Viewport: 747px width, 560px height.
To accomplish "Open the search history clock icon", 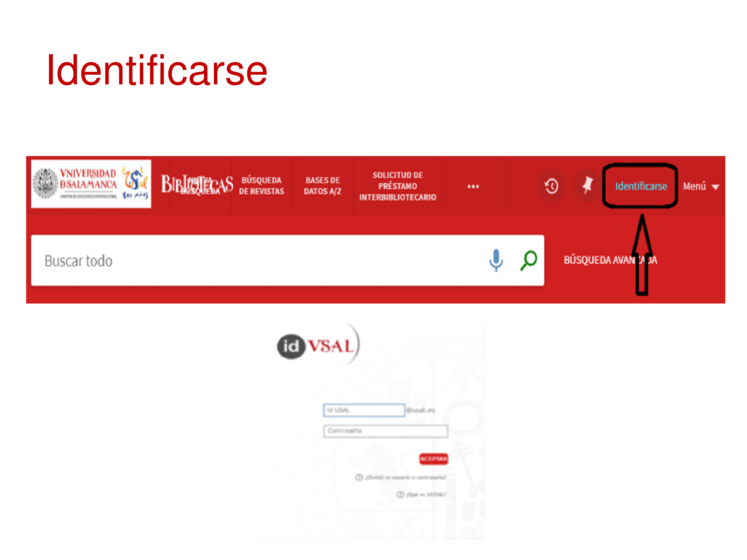I will (x=551, y=186).
